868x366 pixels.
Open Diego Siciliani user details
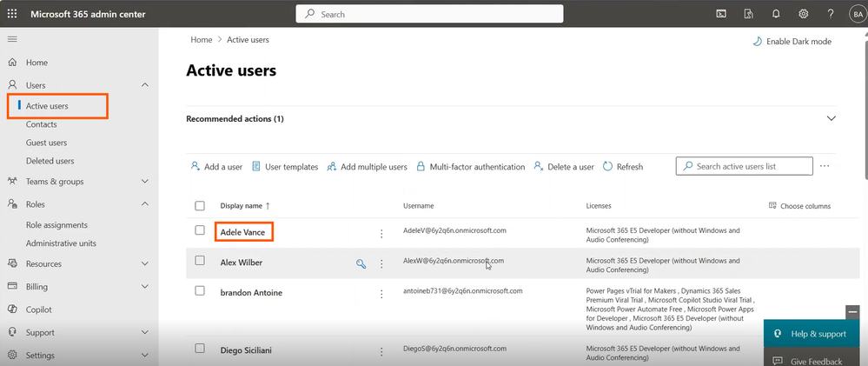coord(246,350)
